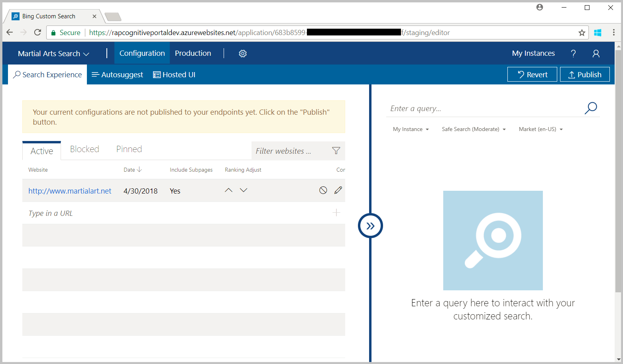Open the My Instance dropdown

(x=411, y=129)
